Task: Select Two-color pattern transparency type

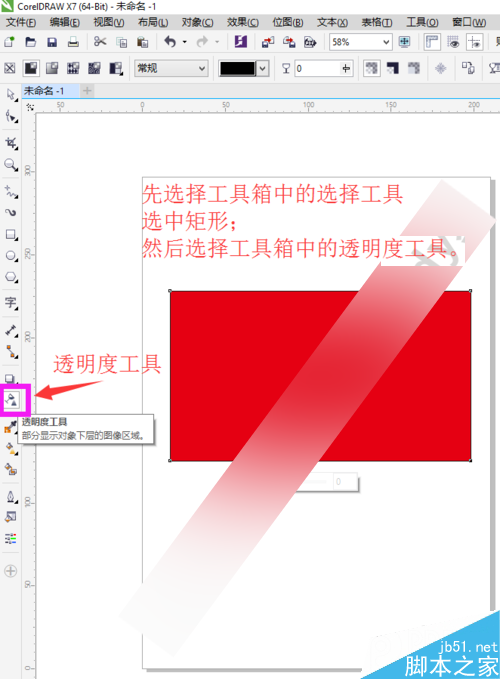Action: (116, 68)
